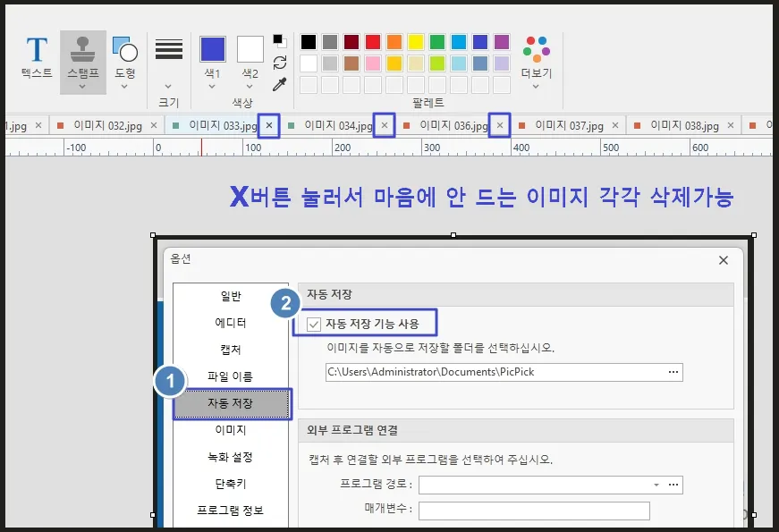Open 더보기 more colors palette icon
779x532 pixels.
click(x=537, y=49)
